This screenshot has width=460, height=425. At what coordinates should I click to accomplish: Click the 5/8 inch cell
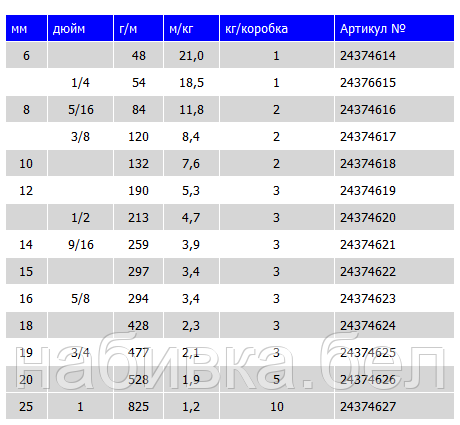point(81,299)
